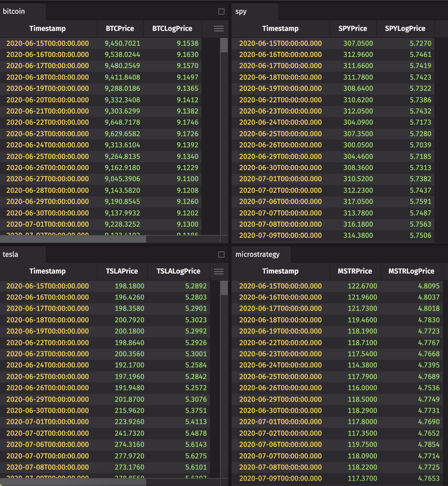Screen dimensions: 448x486
Task: Open the tesla panel hamburger menu
Action: tap(219, 271)
